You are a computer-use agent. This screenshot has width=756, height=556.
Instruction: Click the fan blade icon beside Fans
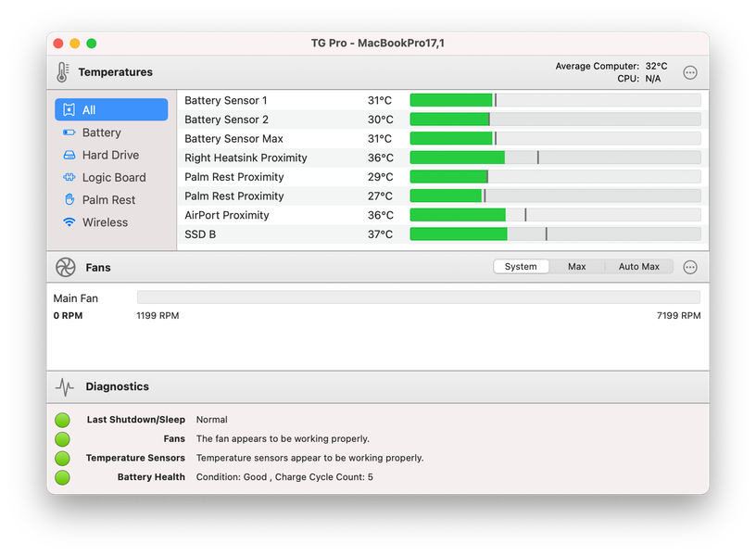[66, 267]
